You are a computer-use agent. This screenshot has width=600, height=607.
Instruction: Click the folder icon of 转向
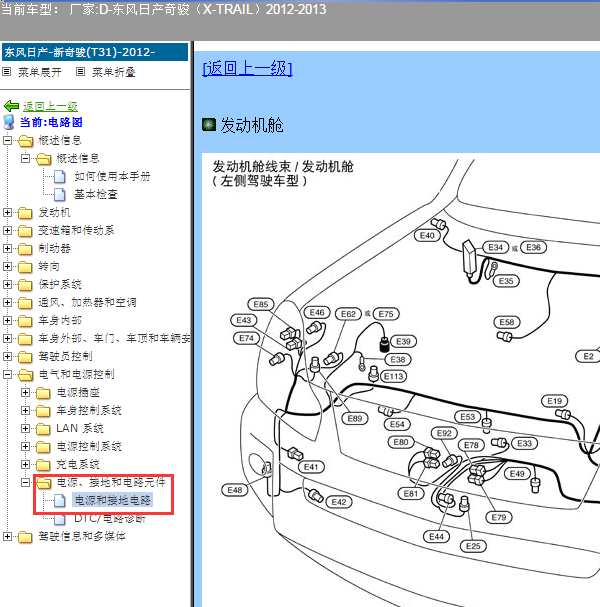(x=25, y=267)
